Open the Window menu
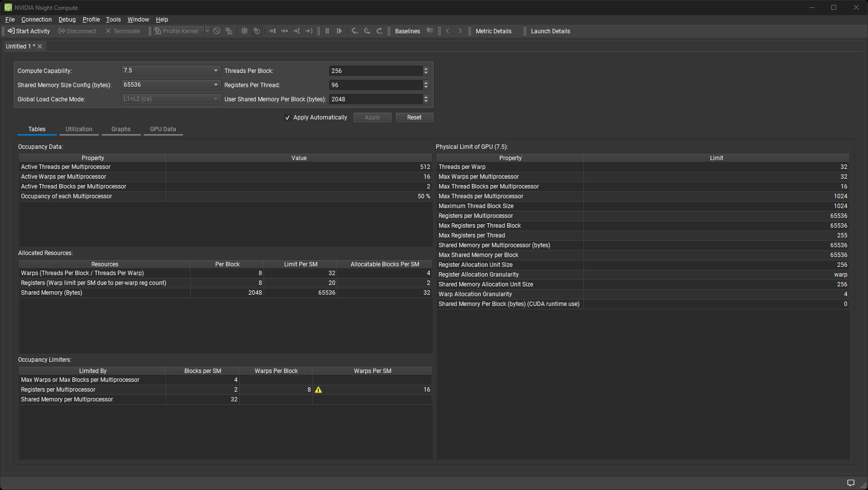Screen dimensions: 868x490 [138, 20]
